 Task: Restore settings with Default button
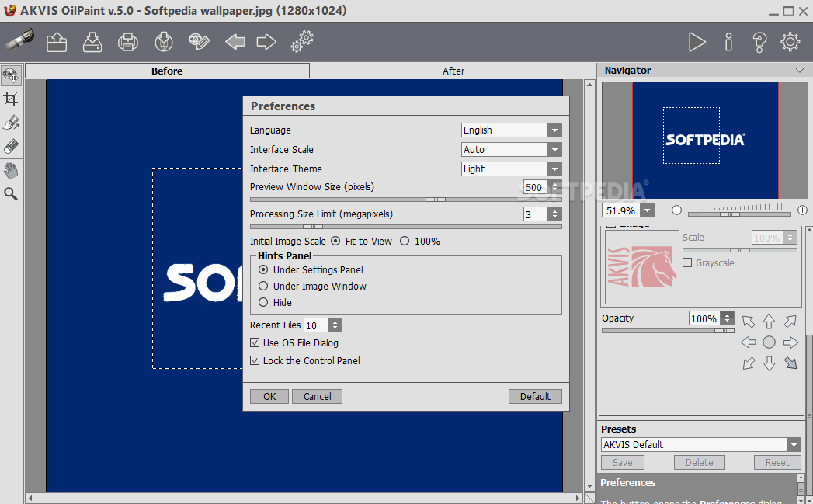[x=535, y=396]
